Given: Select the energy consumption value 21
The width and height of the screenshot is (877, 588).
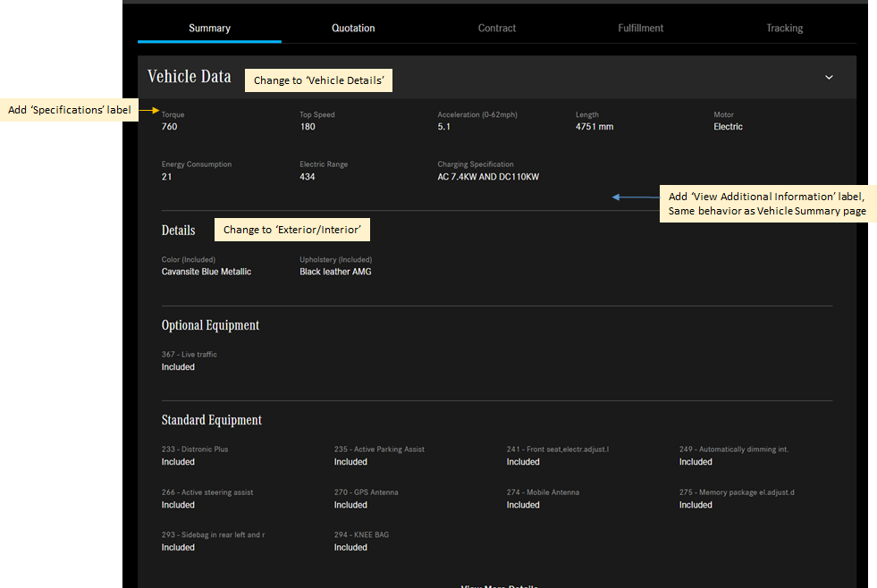Looking at the screenshot, I should 166,177.
